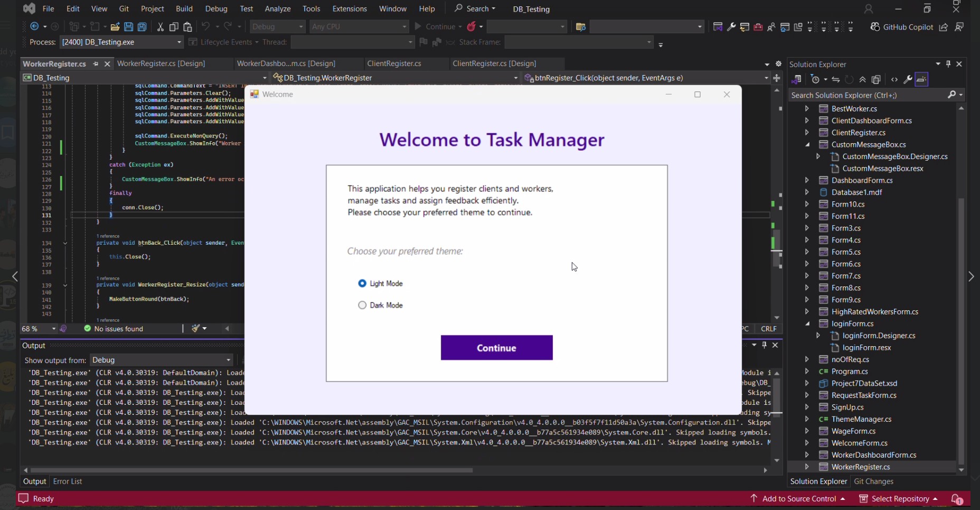Viewport: 980px width, 510px height.
Task: Select Program.cs in Solution Explorer
Action: coord(849,372)
